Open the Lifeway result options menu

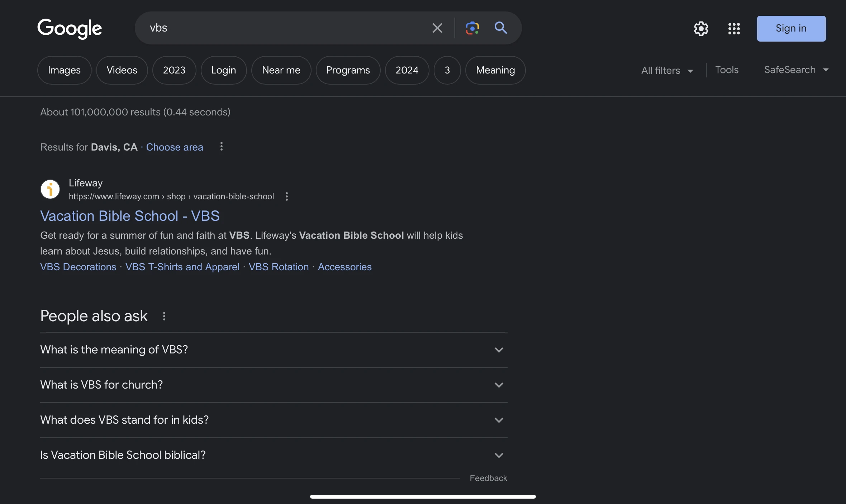click(x=286, y=196)
